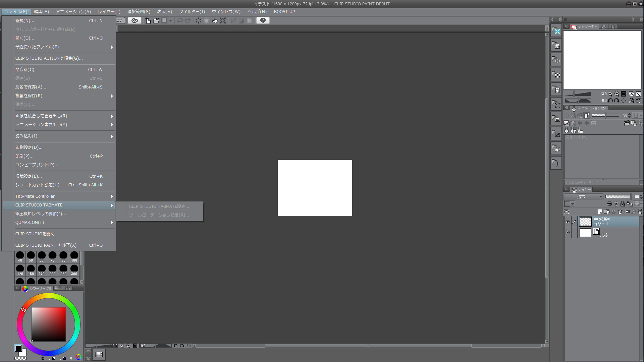
Task: Click the zoom in icon in Navigator
Action: pos(616,94)
